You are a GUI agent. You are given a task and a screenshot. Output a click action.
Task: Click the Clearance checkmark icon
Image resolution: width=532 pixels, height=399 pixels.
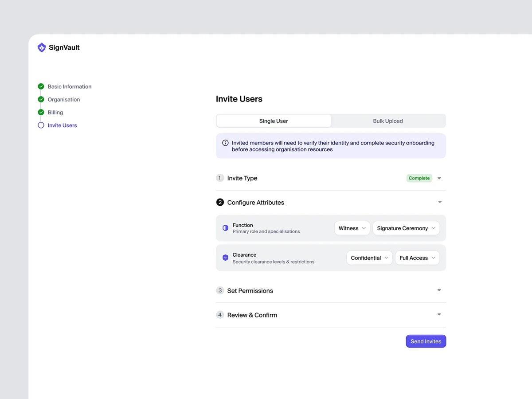coord(225,257)
